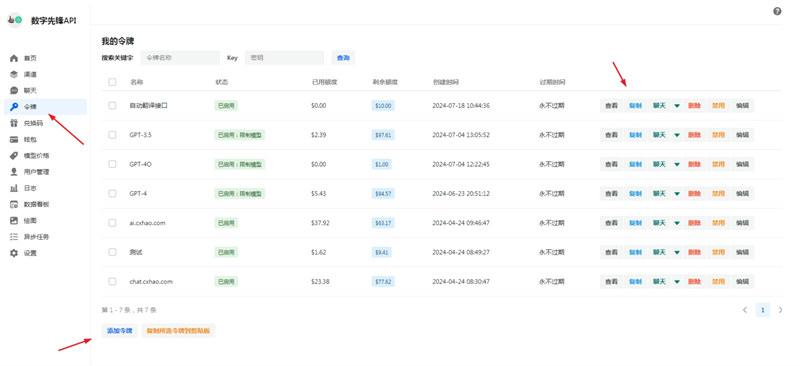800x366 pixels.
Task: Click the layers icon beside 渠道
Action: pyautogui.click(x=14, y=75)
